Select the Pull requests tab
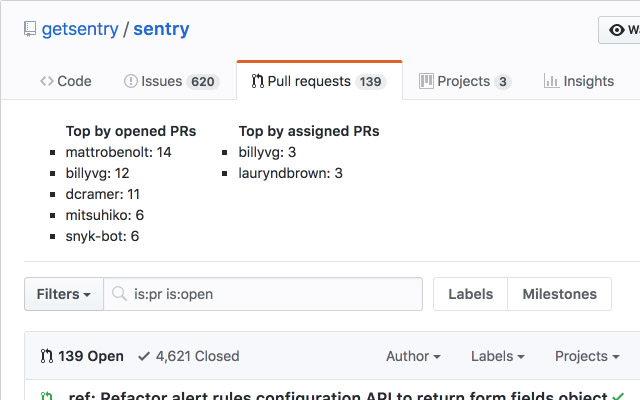 coord(319,81)
